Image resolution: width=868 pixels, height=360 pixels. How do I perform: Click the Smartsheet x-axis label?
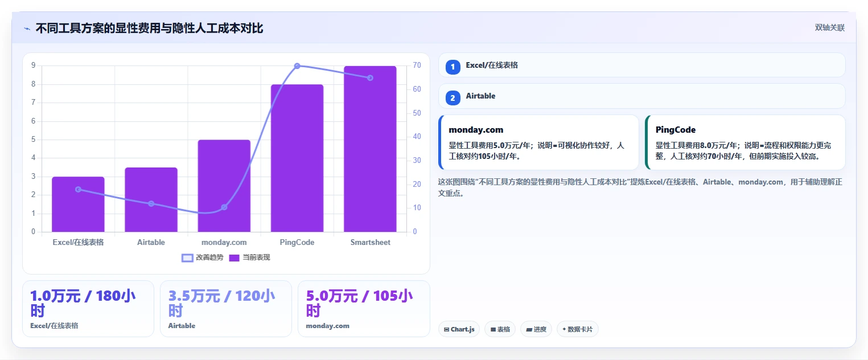(370, 242)
